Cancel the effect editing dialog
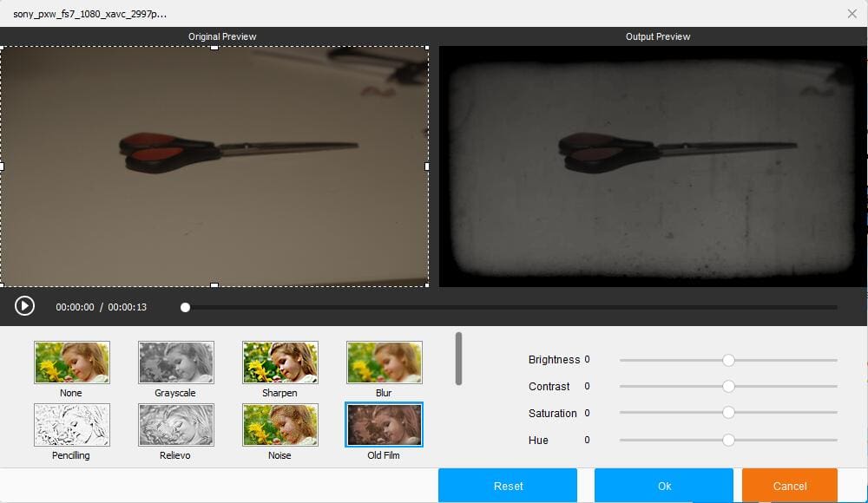Screen dimensions: 868x503 [789, 486]
